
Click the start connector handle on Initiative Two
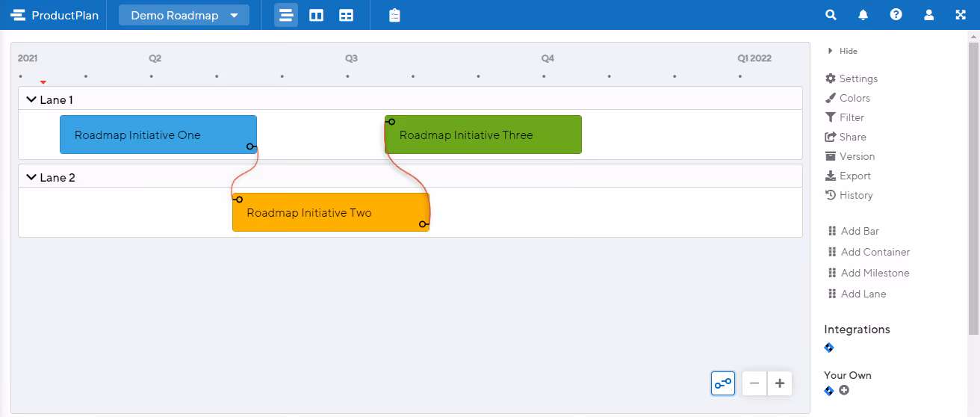(239, 200)
